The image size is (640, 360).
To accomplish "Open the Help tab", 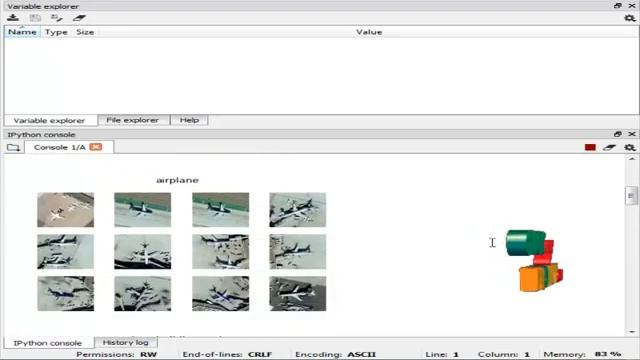I will coord(189,120).
